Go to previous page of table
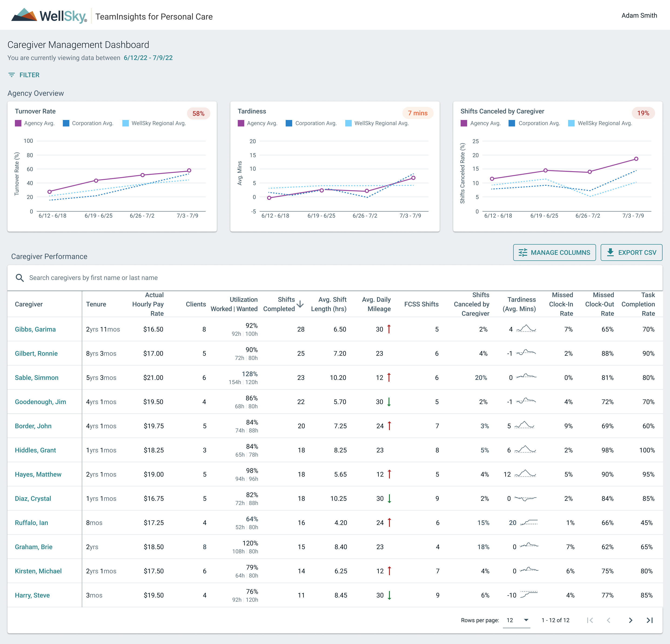Viewport: 670px width, 644px height. (609, 620)
